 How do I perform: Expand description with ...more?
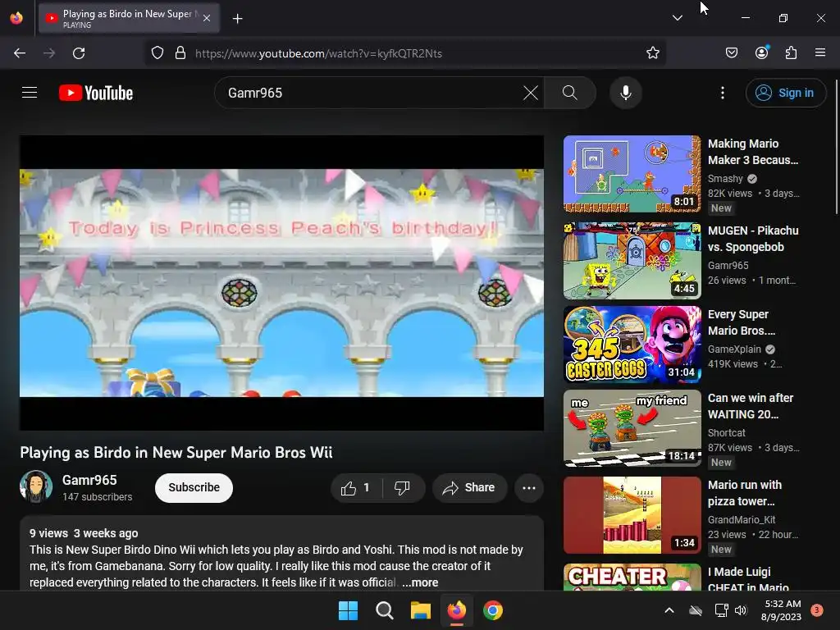click(x=420, y=582)
